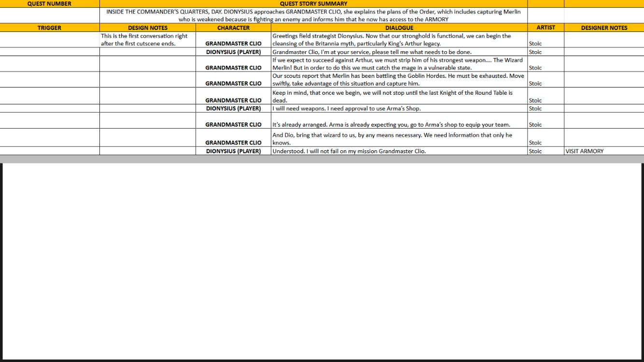This screenshot has width=644, height=362.
Task: Click the ARTIST column header
Action: 546,28
